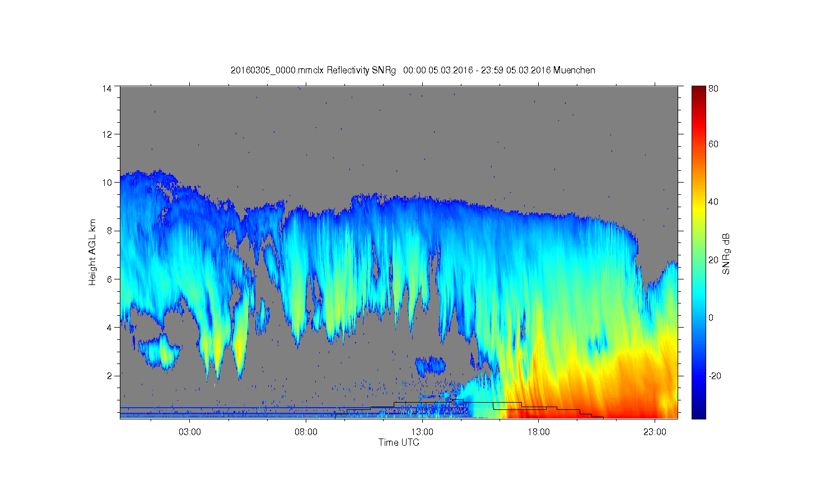Click the height tick label 4
Image resolution: width=840 pixels, height=504 pixels.
tap(110, 327)
